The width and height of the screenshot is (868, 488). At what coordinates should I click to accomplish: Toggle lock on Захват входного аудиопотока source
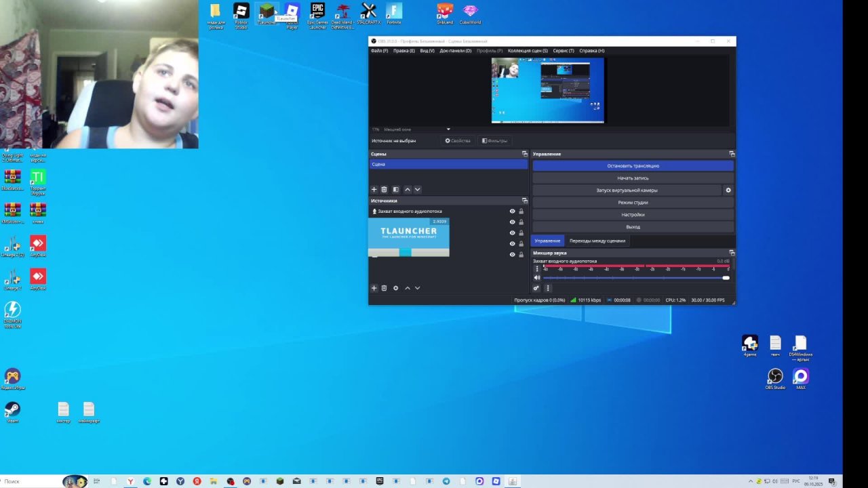pos(521,211)
